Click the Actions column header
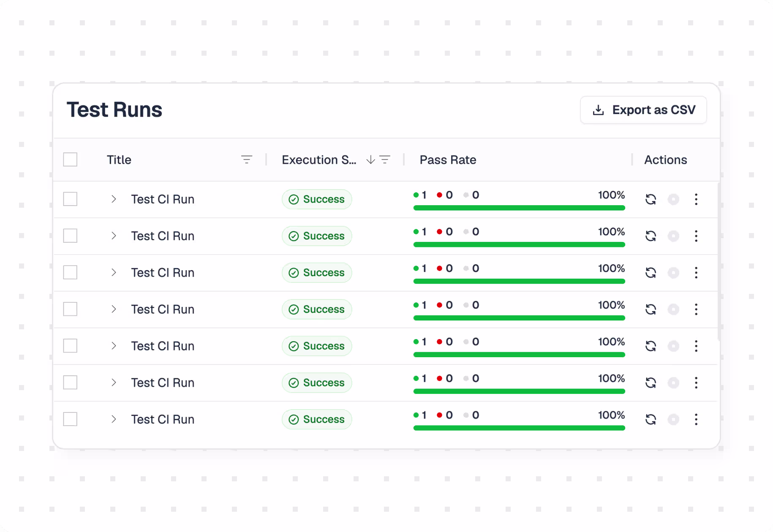The width and height of the screenshot is (773, 532). coord(665,160)
